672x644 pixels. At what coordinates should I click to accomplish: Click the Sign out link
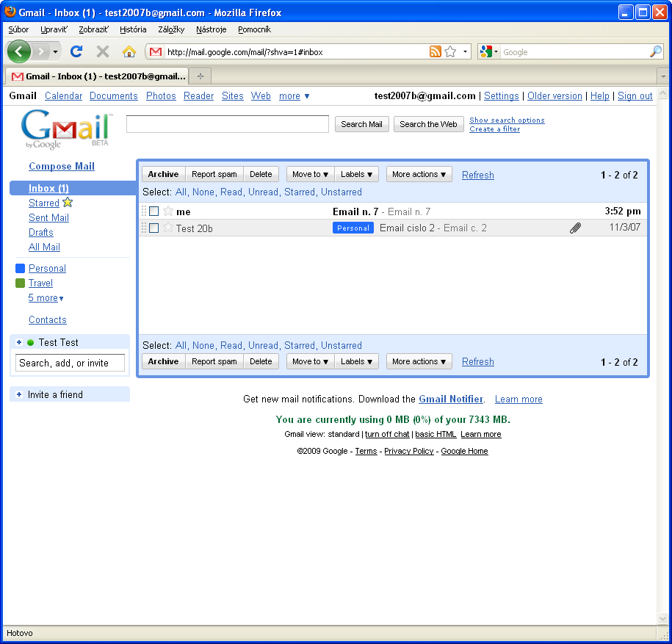pos(635,96)
